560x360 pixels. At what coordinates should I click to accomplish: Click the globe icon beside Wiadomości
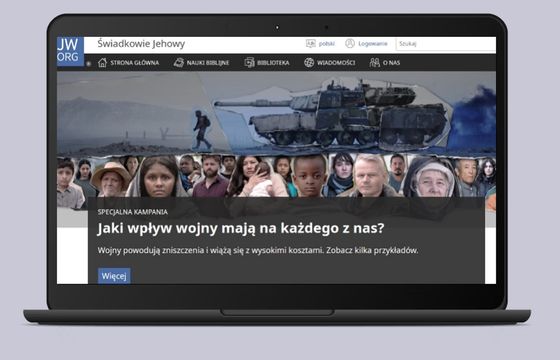click(x=309, y=62)
